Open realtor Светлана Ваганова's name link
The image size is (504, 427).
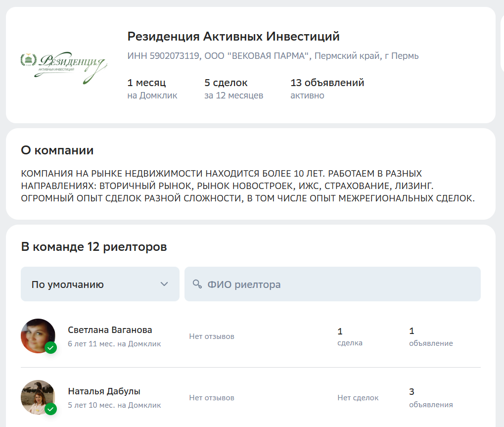coord(110,330)
